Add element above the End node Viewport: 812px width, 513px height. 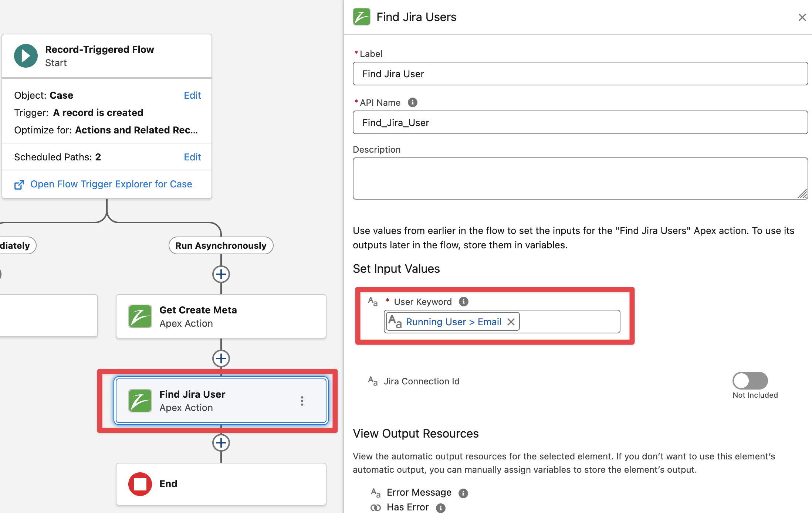[221, 443]
